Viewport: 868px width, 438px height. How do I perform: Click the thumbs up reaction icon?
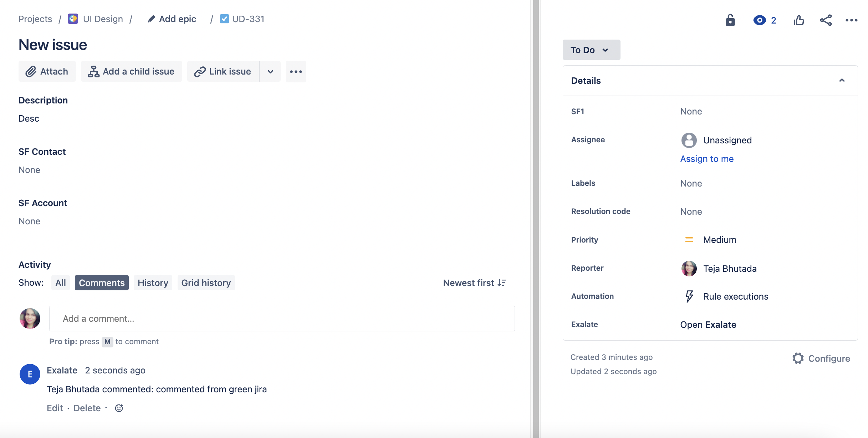click(798, 20)
